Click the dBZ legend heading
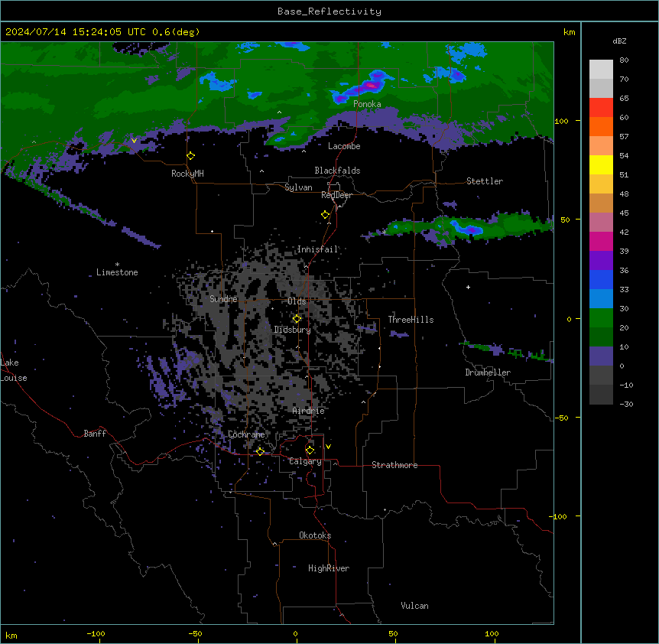 [x=619, y=41]
